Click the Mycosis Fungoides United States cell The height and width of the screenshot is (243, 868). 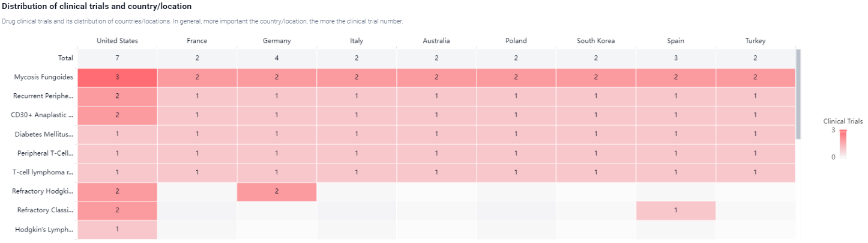[117, 78]
